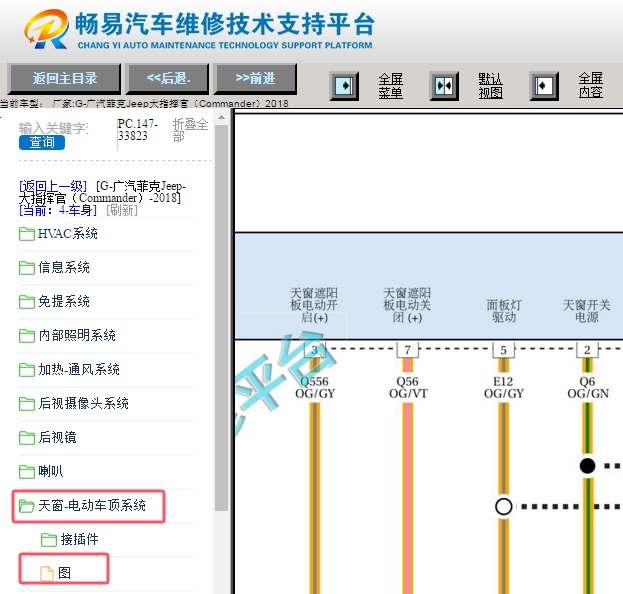The image size is (623, 594).
Task: Click connector pin 7 box
Action: 408,350
